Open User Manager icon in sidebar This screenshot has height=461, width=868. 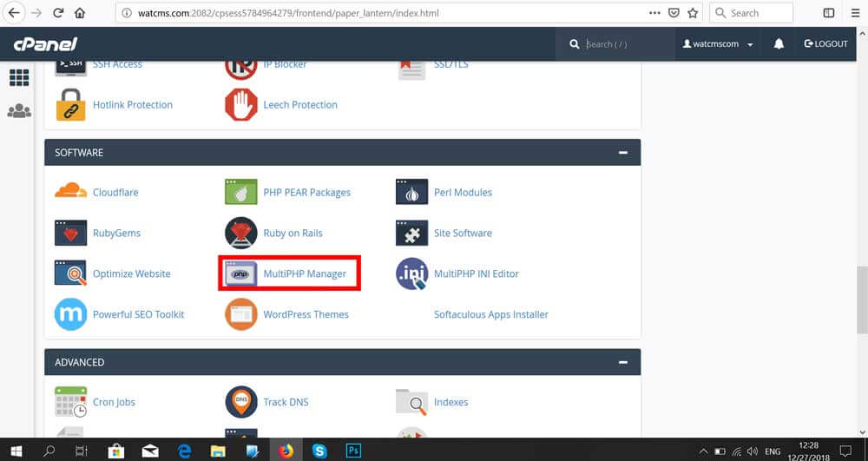click(19, 111)
